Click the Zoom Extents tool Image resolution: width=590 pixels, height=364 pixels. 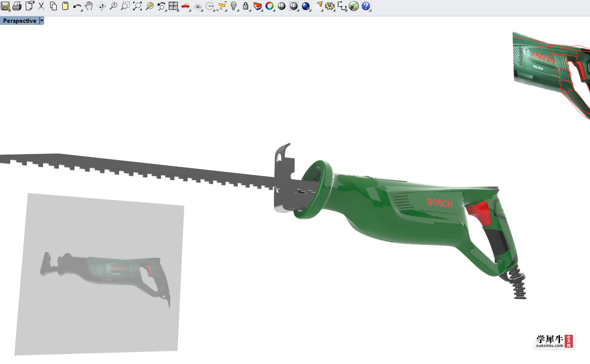(137, 6)
